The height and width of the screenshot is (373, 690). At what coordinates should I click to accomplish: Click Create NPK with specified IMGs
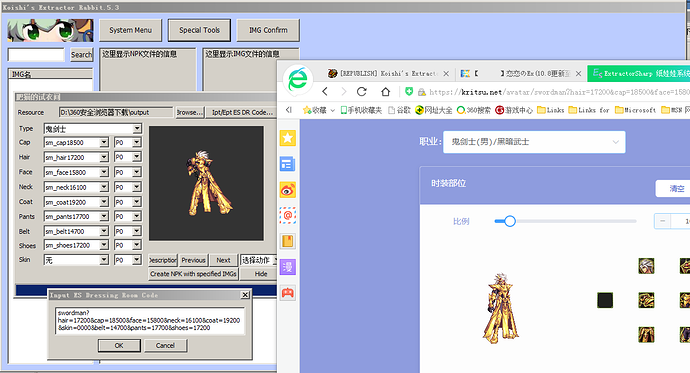(193, 274)
